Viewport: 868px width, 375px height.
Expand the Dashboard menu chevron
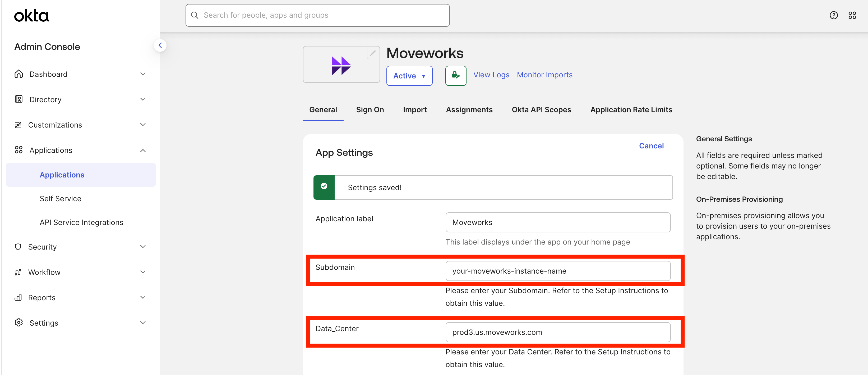tap(143, 74)
